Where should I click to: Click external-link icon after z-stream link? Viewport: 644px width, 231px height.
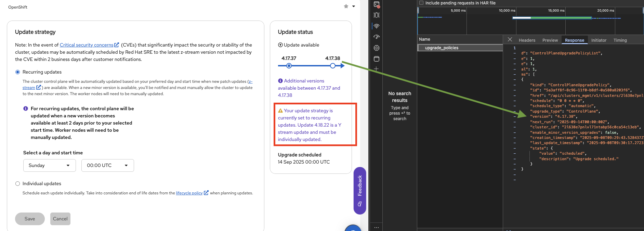pyautogui.click(x=39, y=88)
